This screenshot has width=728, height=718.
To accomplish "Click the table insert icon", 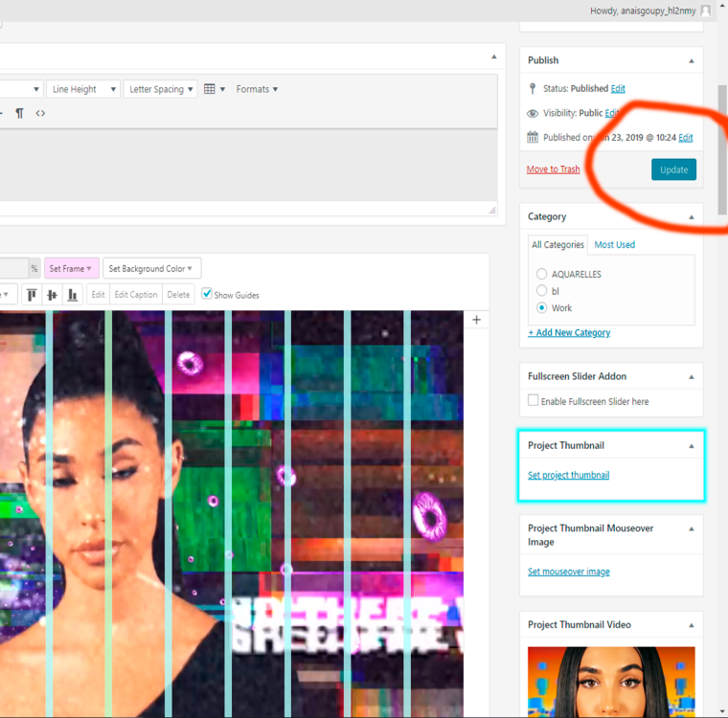I will coord(210,89).
